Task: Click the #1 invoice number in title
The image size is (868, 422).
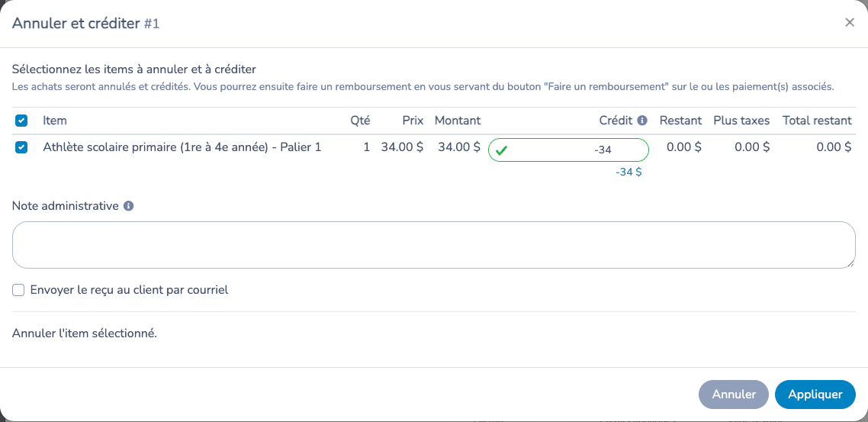Action: click(x=152, y=23)
